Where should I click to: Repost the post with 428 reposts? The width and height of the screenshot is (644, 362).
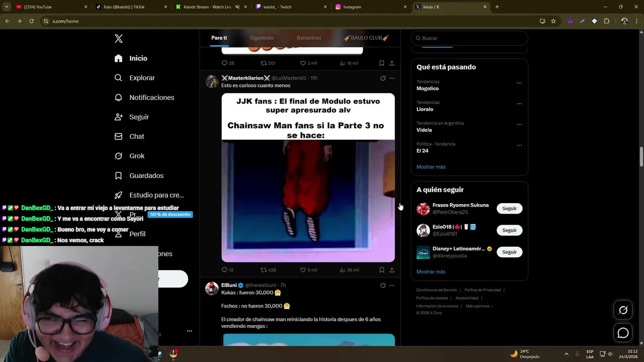268,270
